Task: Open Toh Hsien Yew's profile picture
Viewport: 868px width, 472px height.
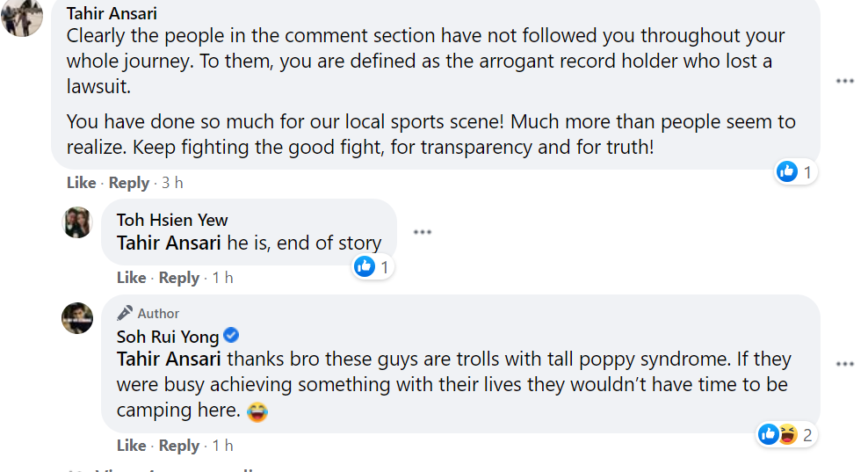Action: (77, 222)
